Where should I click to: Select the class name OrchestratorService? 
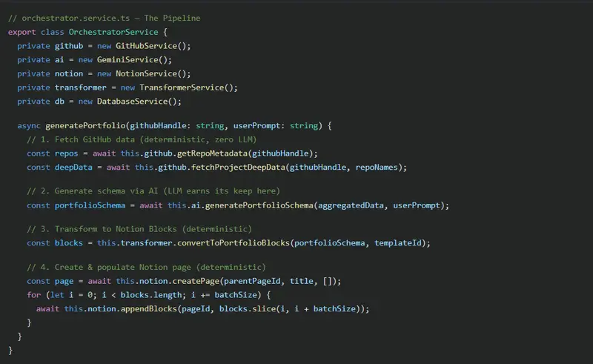tap(113, 32)
